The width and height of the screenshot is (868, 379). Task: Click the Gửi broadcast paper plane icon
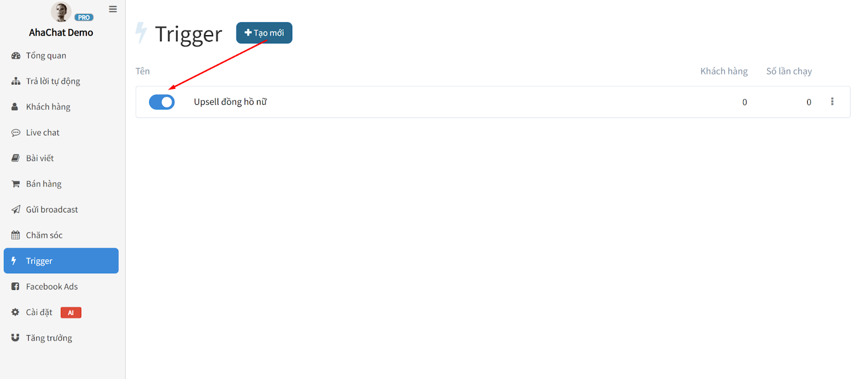pos(16,209)
